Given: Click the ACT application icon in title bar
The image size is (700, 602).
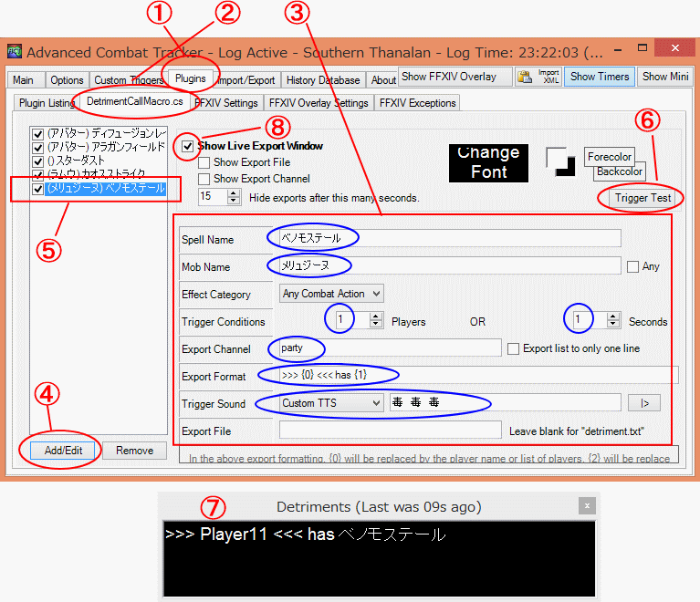Looking at the screenshot, I should tap(14, 52).
